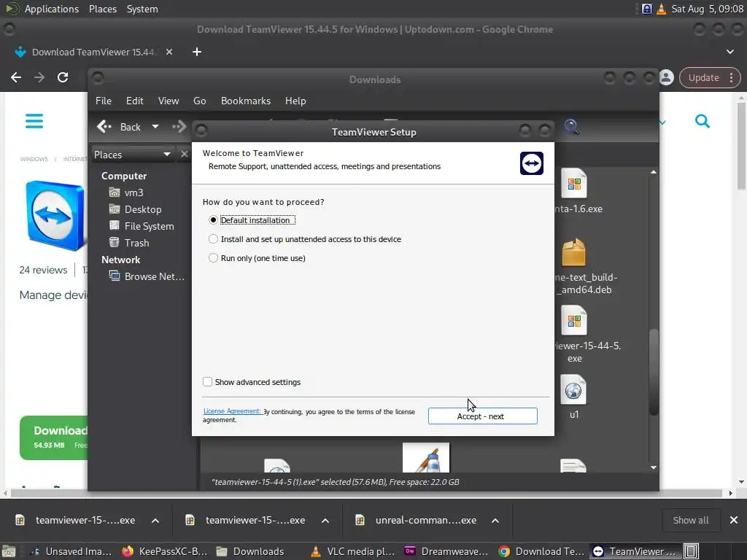Open the System menu
The width and height of the screenshot is (747, 560).
pyautogui.click(x=142, y=9)
